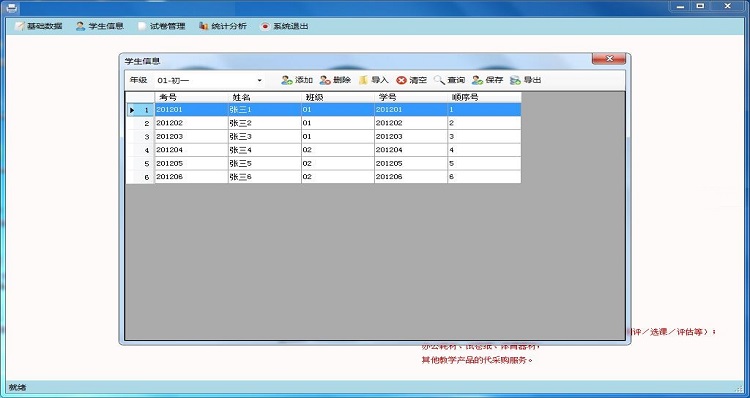
Task: Click the 系统退出 menu item
Action: [x=285, y=26]
